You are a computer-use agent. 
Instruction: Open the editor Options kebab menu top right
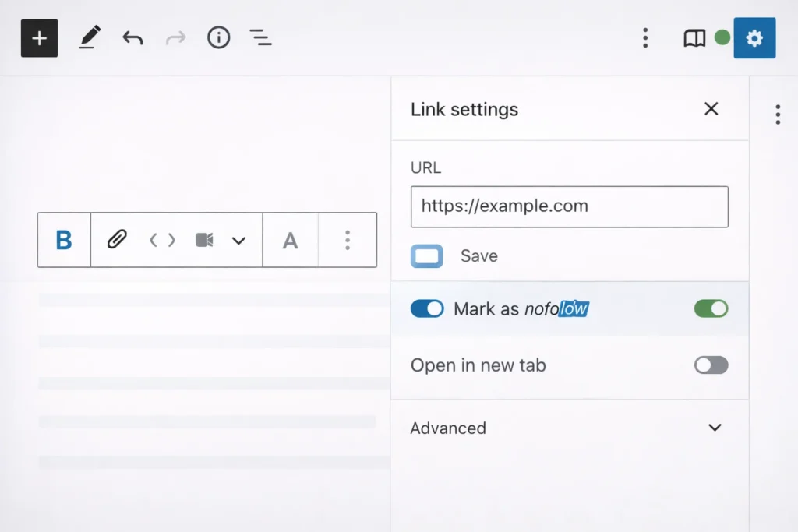(645, 37)
